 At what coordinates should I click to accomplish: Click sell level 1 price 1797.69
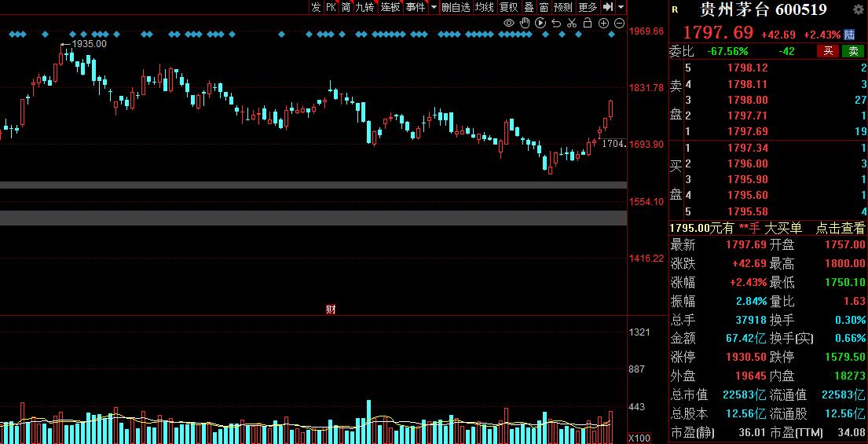coord(747,132)
